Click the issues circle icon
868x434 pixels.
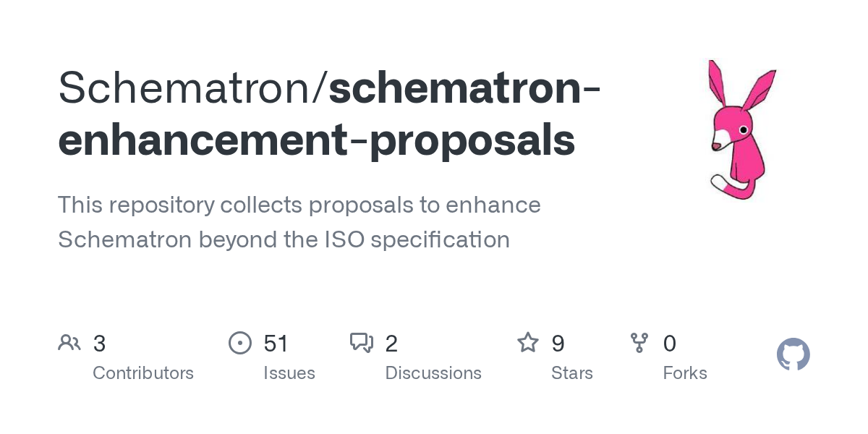click(x=239, y=343)
